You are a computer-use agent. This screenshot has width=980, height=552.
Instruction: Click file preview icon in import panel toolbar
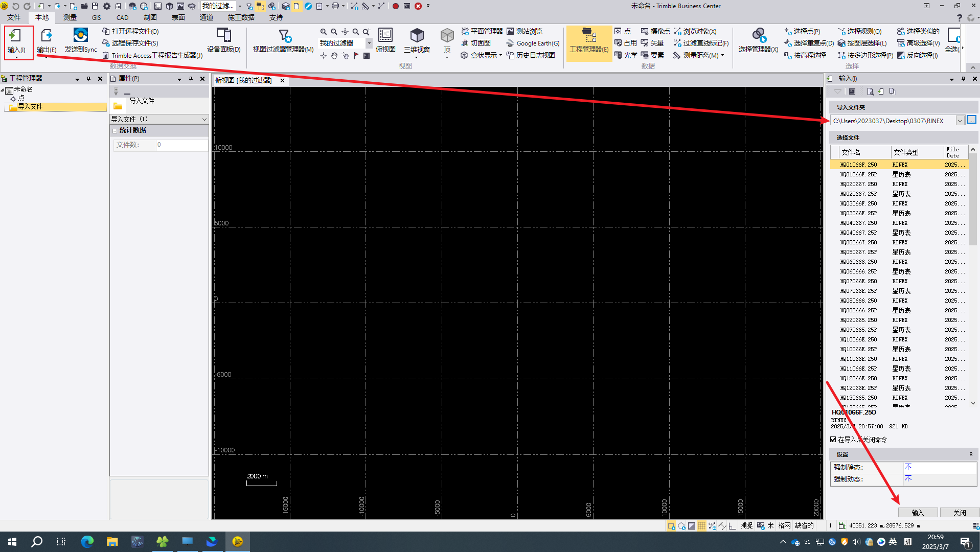coord(870,91)
